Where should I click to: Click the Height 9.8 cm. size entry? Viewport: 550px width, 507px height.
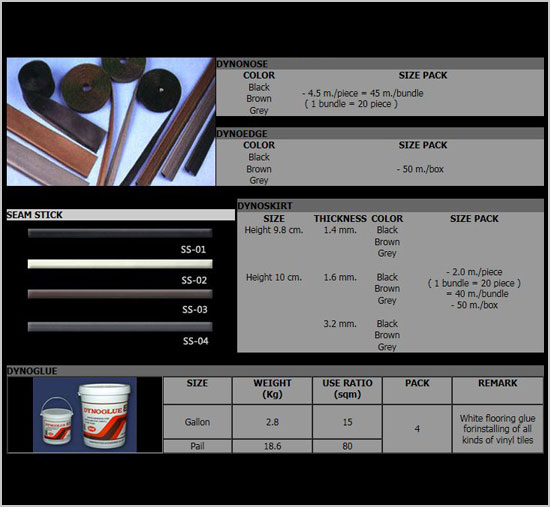pyautogui.click(x=274, y=230)
